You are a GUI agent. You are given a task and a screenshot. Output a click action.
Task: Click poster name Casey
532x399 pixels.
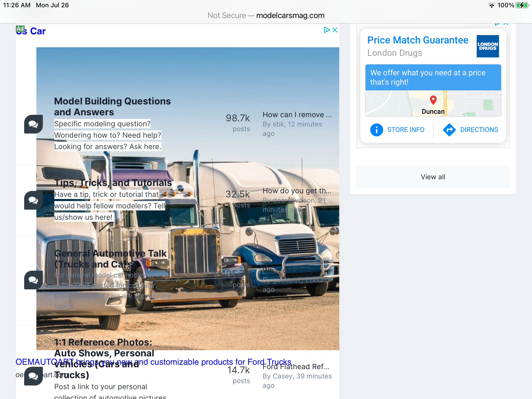coord(283,376)
